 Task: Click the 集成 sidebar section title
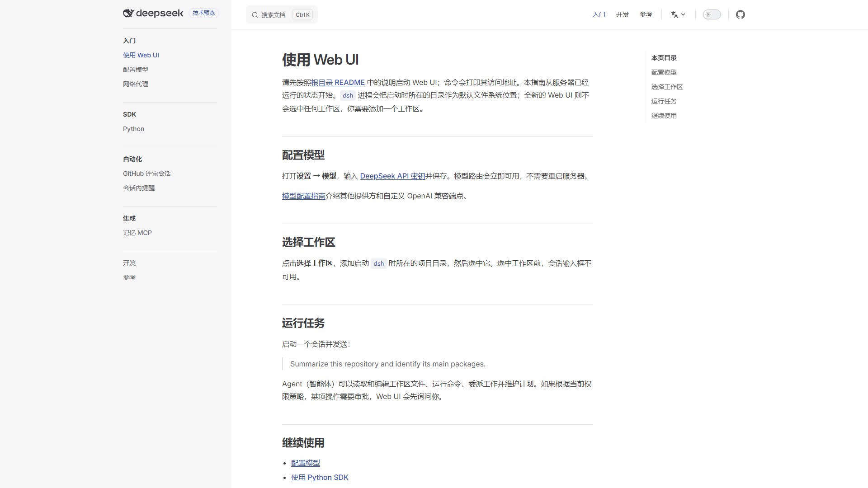pos(129,218)
